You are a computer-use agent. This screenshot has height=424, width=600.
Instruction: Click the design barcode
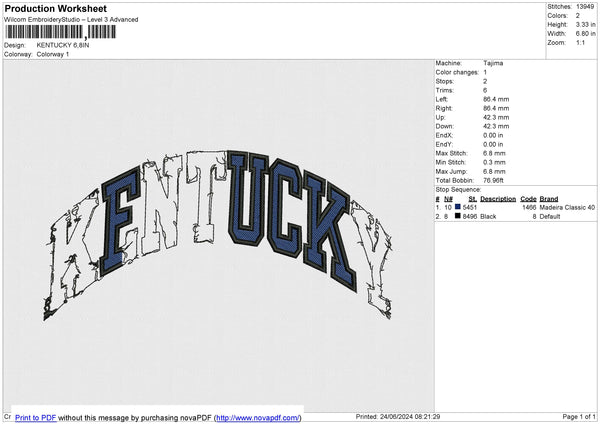point(60,32)
